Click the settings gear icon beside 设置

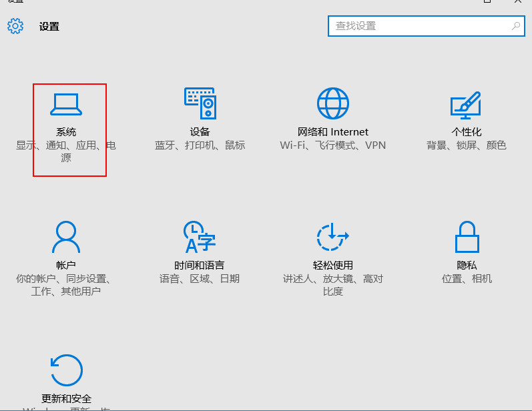click(x=15, y=26)
